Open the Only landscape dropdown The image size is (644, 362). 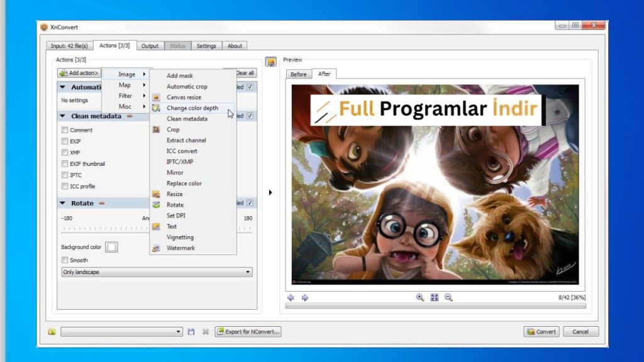click(157, 272)
